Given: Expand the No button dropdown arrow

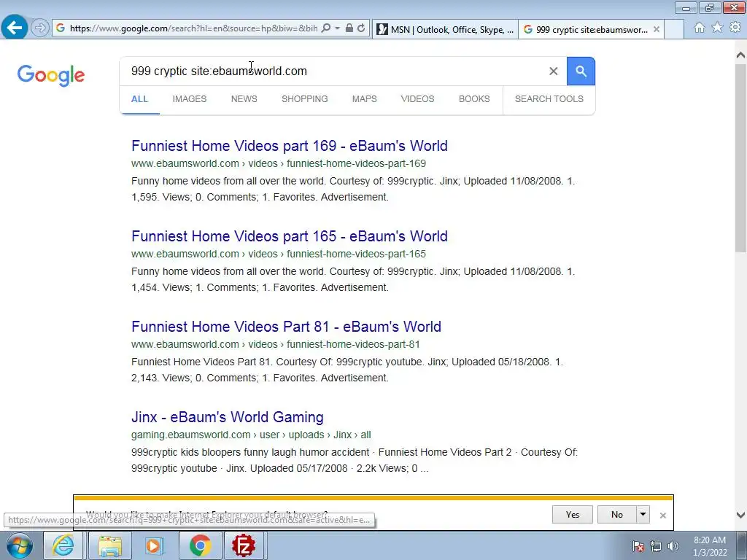Looking at the screenshot, I should 643,514.
